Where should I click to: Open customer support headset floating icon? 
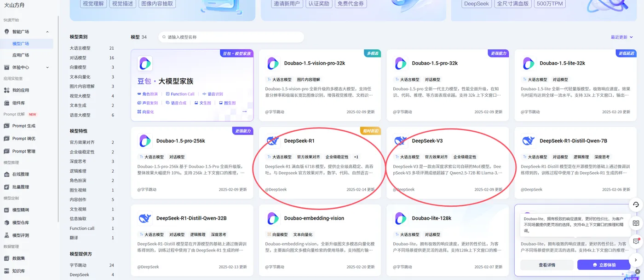(x=636, y=204)
